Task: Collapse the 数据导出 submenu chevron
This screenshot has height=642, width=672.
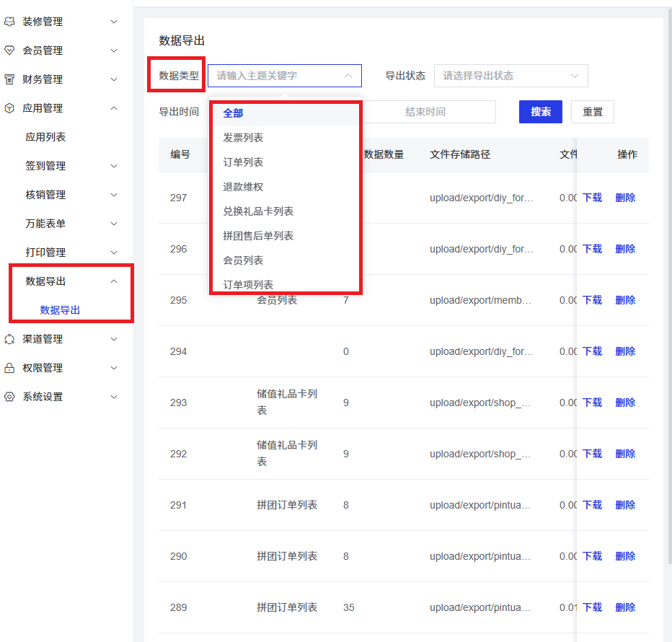Action: [113, 281]
